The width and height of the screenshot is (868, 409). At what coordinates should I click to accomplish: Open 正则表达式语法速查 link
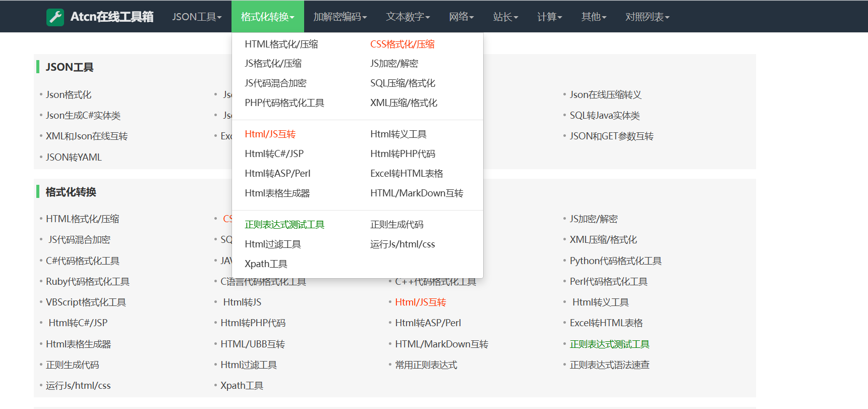(x=610, y=365)
